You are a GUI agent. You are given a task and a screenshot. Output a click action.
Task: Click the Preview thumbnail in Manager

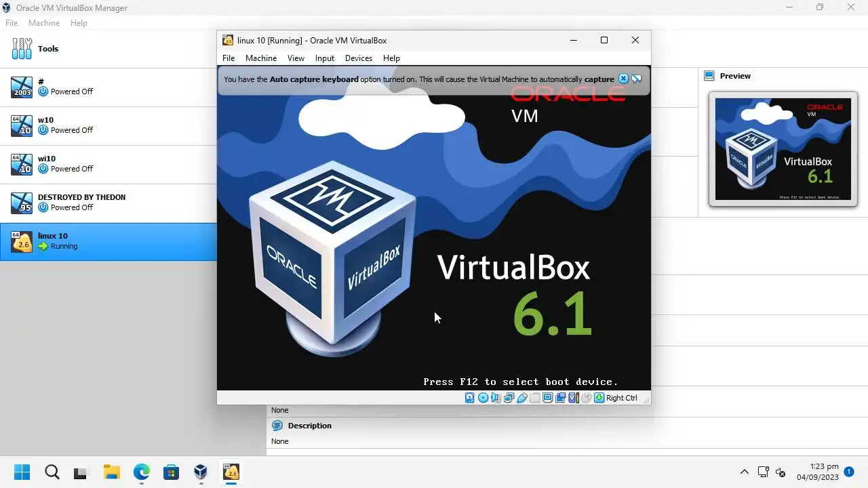[783, 149]
